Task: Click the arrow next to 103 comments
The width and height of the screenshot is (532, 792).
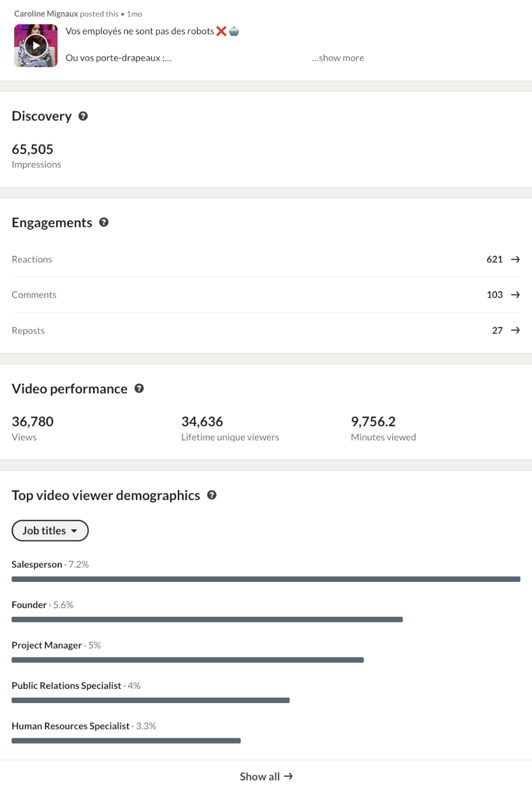Action: click(x=516, y=295)
